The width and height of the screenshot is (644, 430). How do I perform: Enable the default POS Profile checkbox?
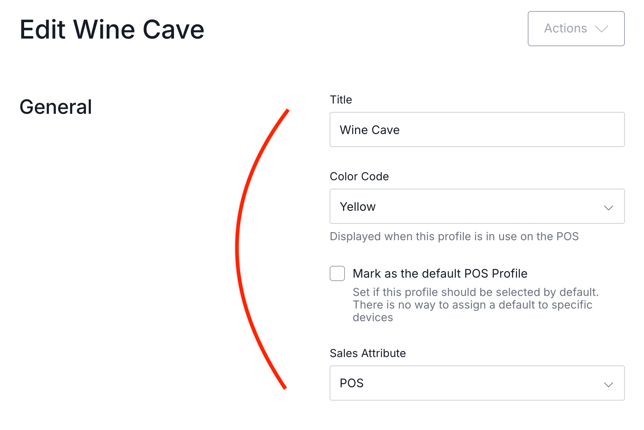338,273
